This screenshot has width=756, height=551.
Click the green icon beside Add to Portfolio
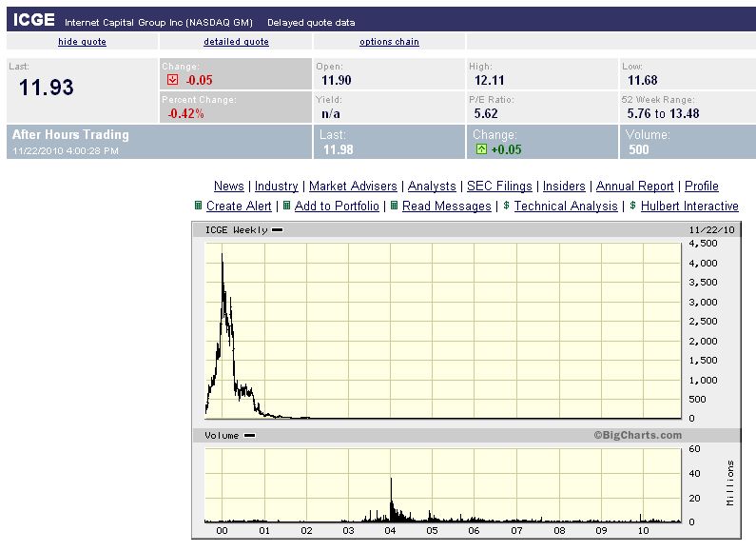click(286, 205)
